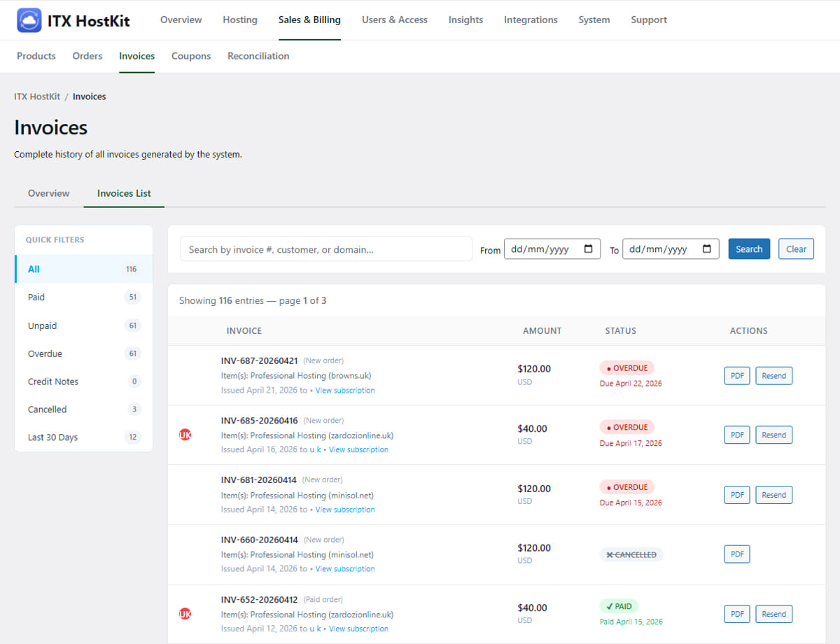Image resolution: width=840 pixels, height=644 pixels.
Task: Select the All quick filter
Action: (84, 269)
